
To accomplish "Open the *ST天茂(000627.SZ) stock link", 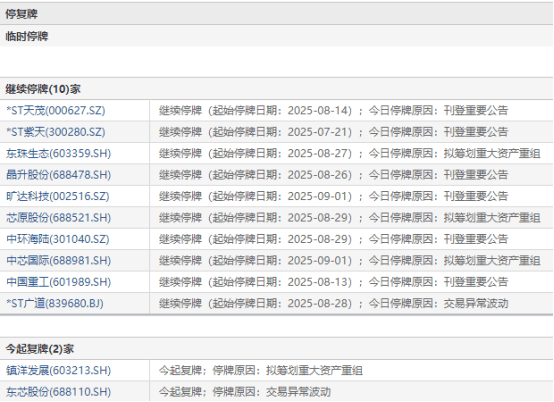I will click(x=56, y=111).
